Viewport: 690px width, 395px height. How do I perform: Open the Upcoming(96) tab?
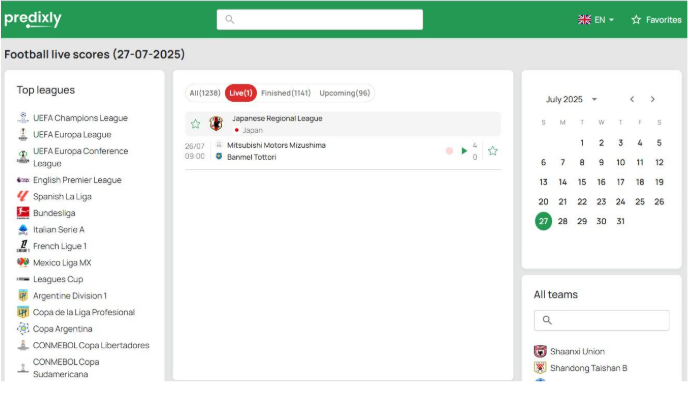click(345, 93)
